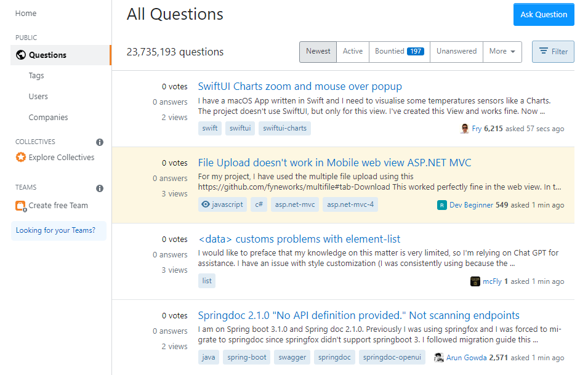Screen dimensions: 588x375
Task: Switch to the Newest tab
Action: tap(318, 52)
